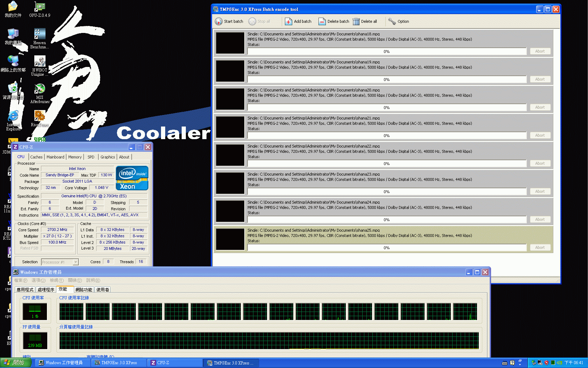Open the 檢視 menu in Task Manager
This screenshot has width=588, height=368.
[x=56, y=280]
